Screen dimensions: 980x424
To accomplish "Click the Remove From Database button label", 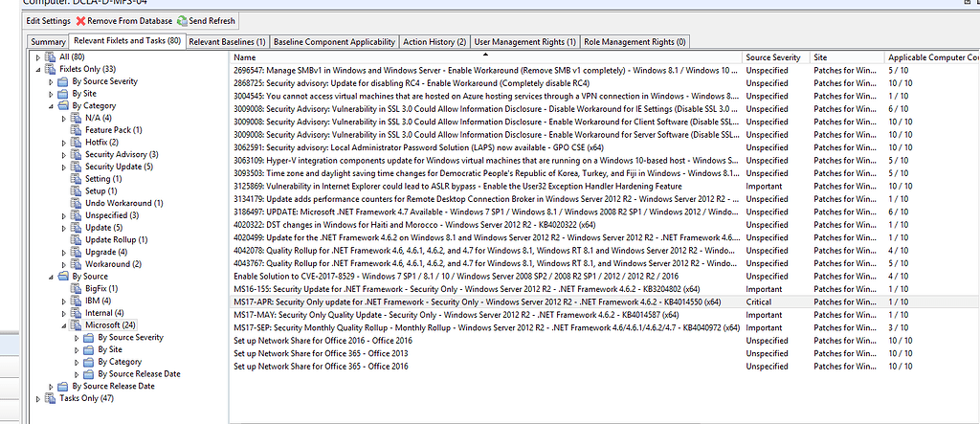I will (x=129, y=21).
